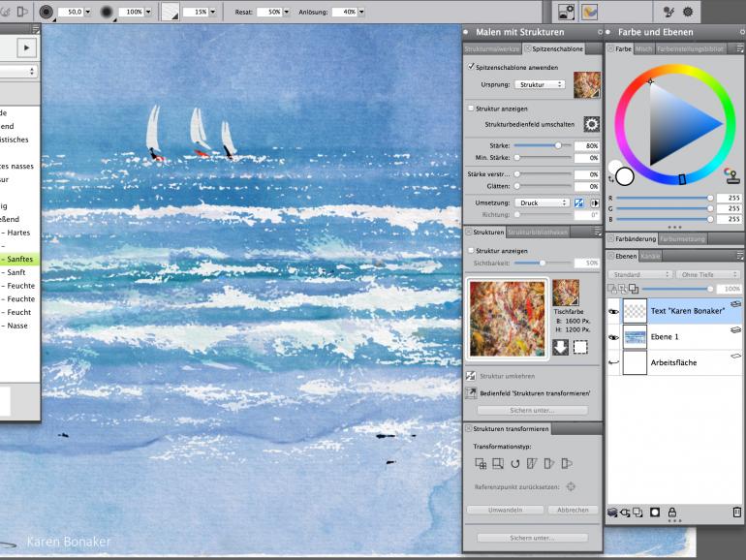The height and width of the screenshot is (560, 746).
Task: Open the Anlösung 40% dropdown arrow
Action: pos(361,12)
